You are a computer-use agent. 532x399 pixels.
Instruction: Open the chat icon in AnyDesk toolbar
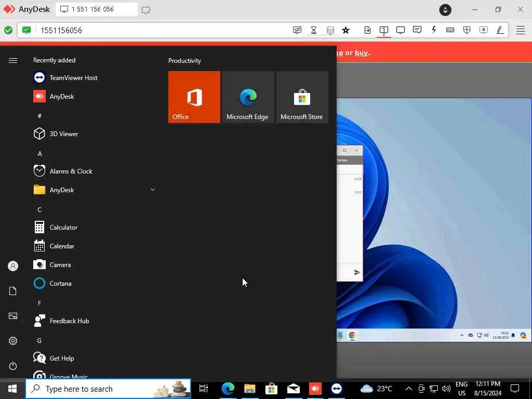click(417, 30)
